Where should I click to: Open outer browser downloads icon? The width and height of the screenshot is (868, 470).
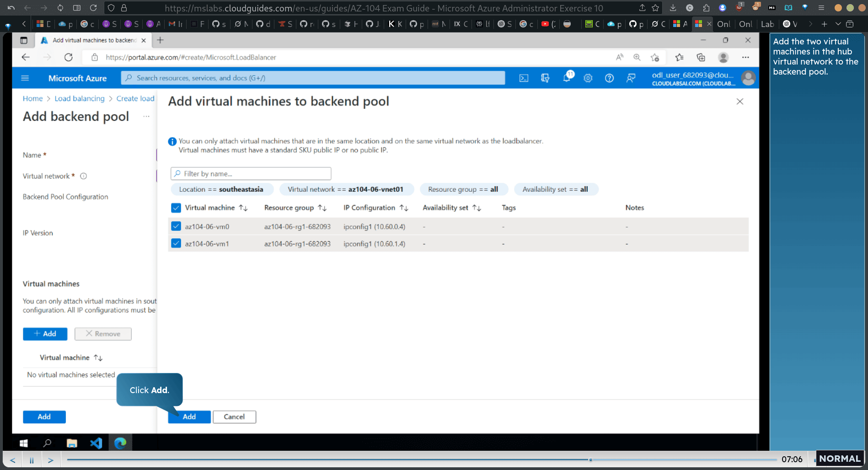673,8
